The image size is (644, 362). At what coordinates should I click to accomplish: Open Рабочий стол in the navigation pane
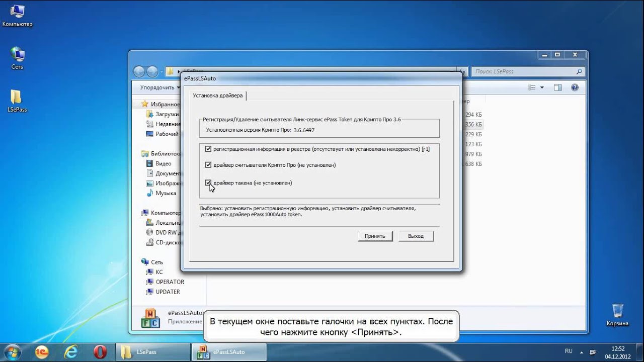[x=163, y=134]
